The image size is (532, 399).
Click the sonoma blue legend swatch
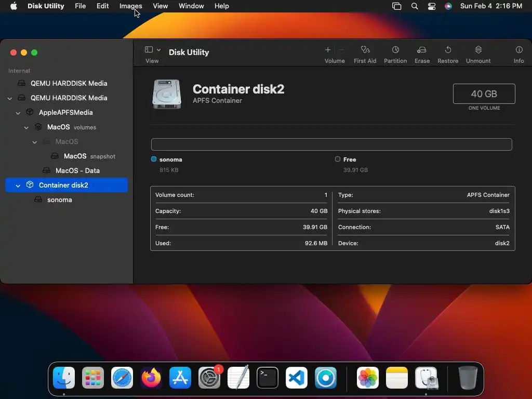pos(154,159)
